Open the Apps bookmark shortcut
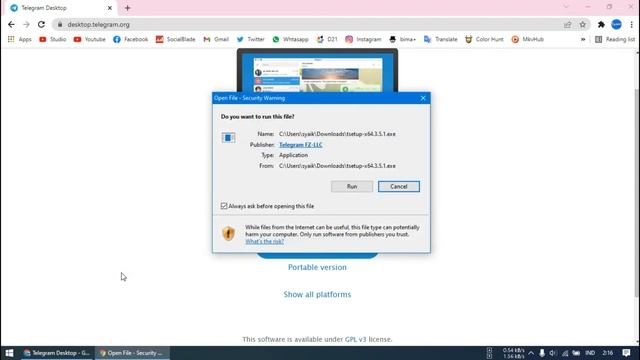 (x=19, y=39)
